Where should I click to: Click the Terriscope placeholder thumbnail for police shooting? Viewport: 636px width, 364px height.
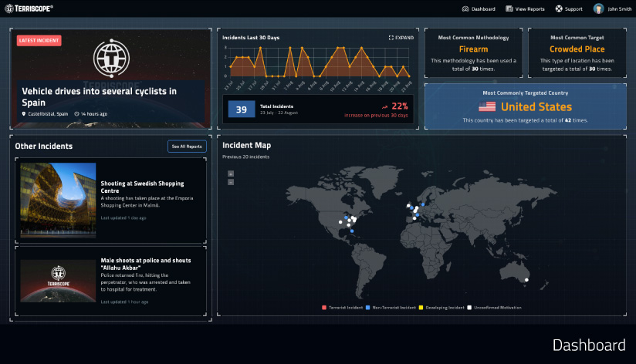tap(58, 281)
